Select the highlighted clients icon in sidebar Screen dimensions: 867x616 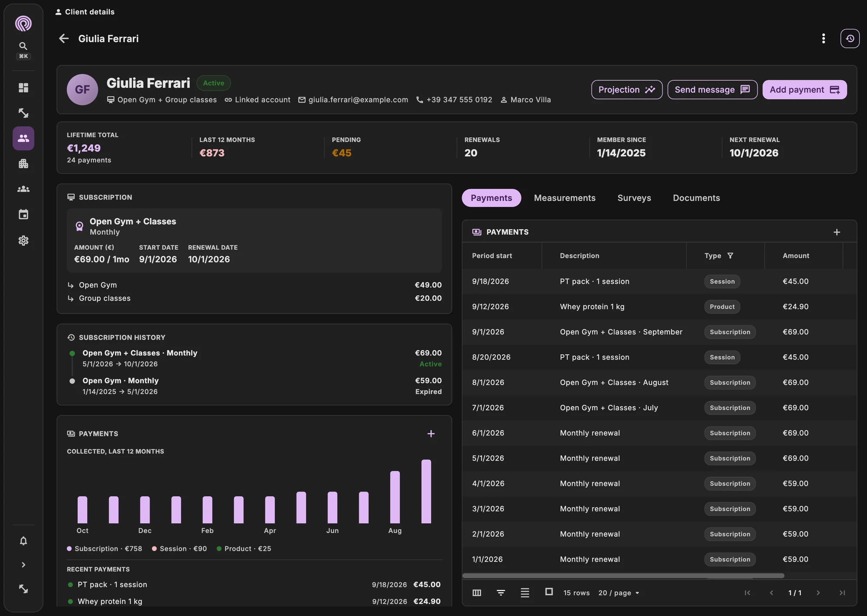point(23,138)
